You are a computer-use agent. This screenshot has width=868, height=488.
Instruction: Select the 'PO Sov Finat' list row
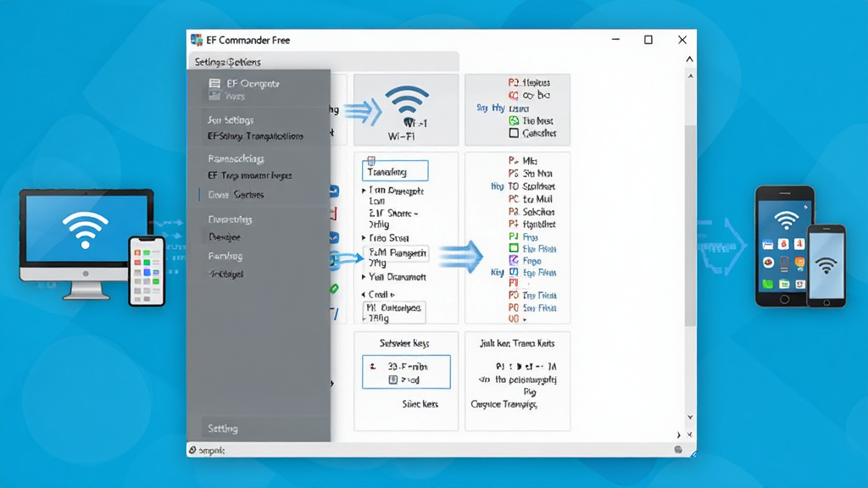pos(532,308)
